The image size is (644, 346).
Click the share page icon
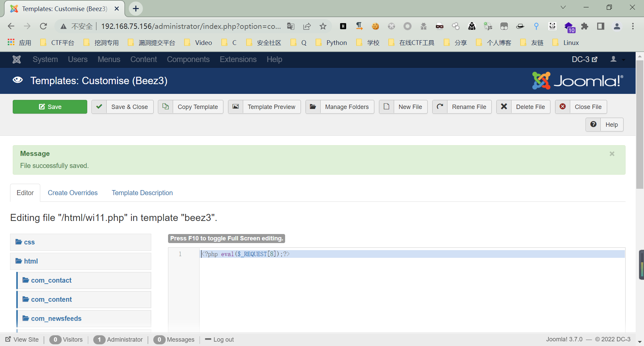pos(307,26)
